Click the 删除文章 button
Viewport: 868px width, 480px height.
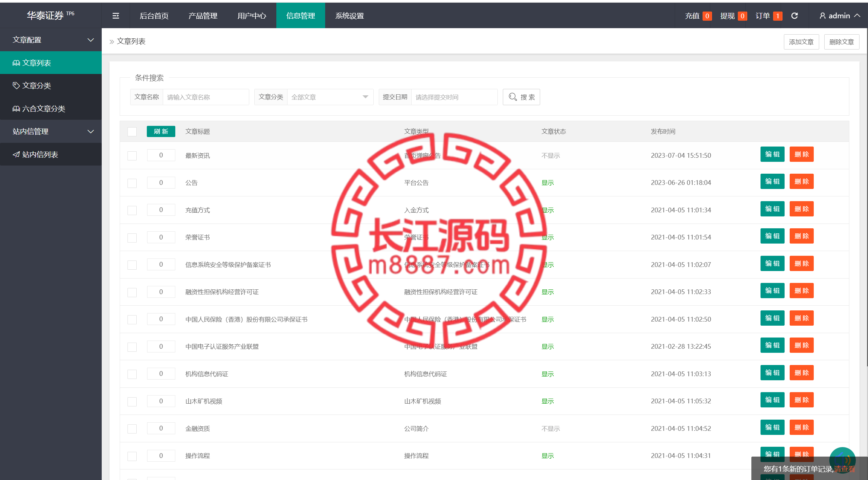tap(842, 42)
